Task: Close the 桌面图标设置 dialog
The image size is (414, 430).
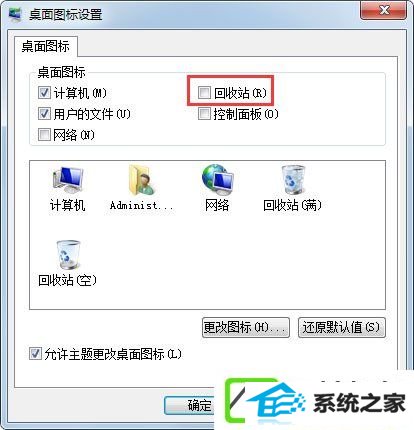Action: click(384, 10)
